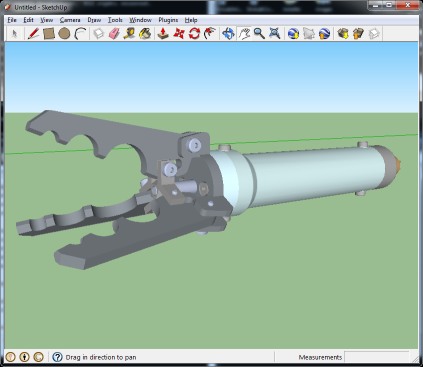Open the Camera menu
This screenshot has width=423, height=367.
point(70,20)
